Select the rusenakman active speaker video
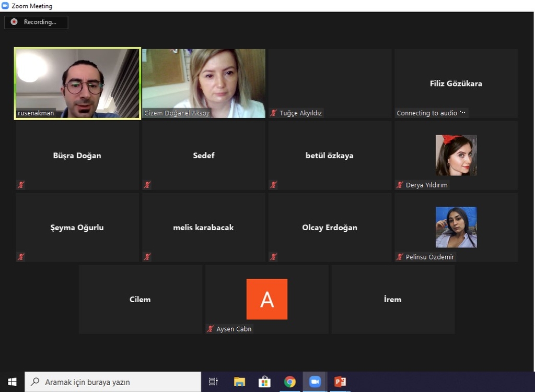 77,84
